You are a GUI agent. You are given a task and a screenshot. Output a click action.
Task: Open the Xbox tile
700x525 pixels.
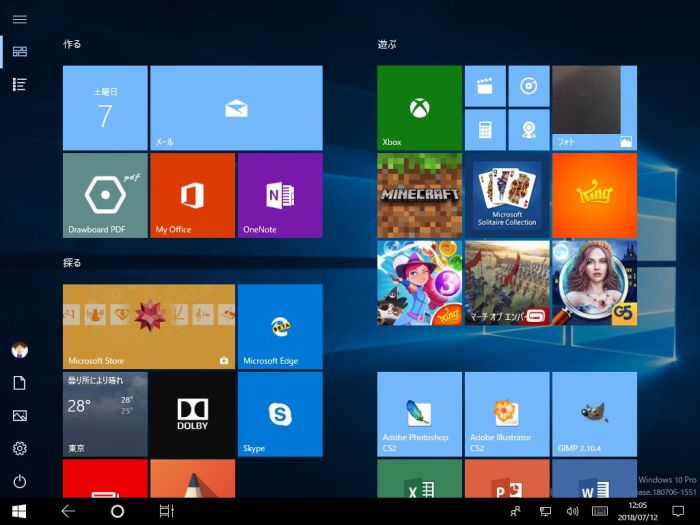[419, 108]
